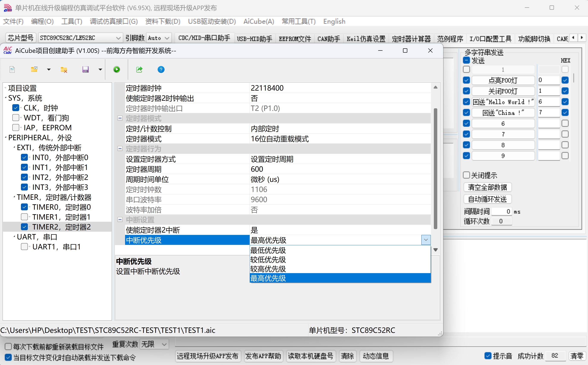This screenshot has width=588, height=365.
Task: Select the TIMER2, 定时器2 tree item
Action: (x=61, y=227)
